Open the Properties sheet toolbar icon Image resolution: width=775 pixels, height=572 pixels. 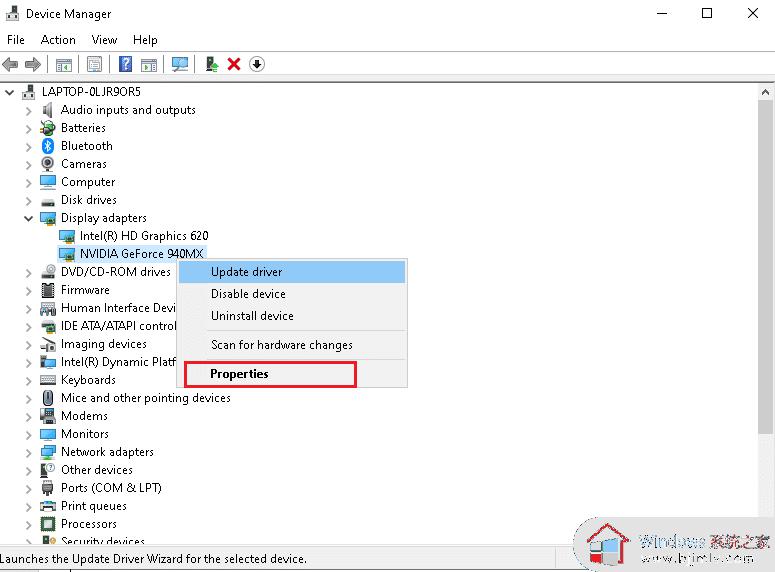point(94,64)
